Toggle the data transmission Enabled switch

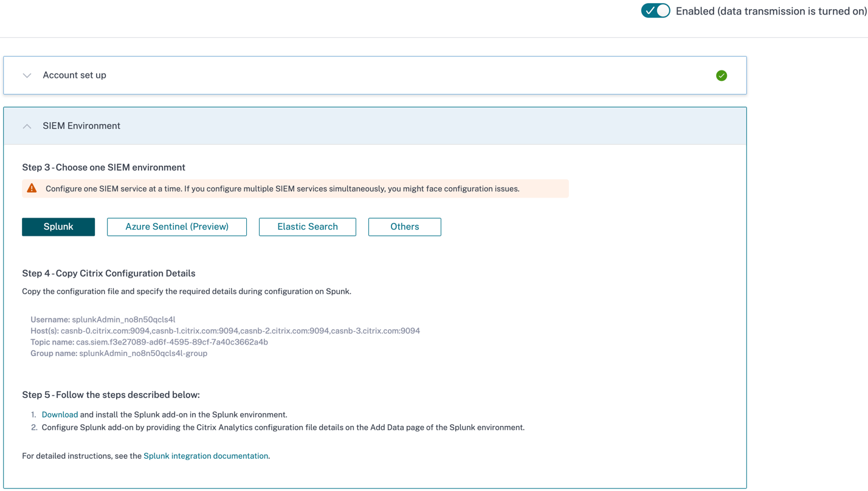point(655,11)
